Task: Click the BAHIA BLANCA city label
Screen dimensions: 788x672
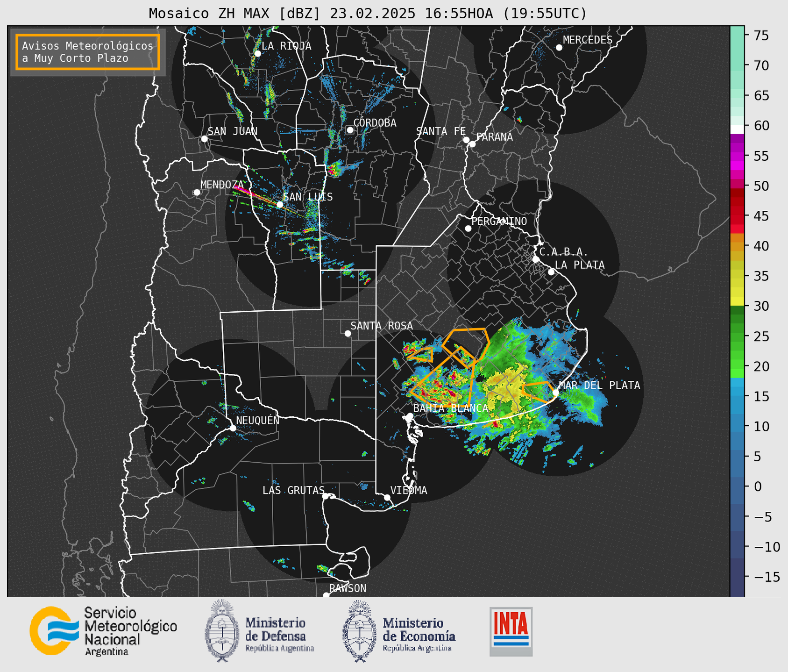Action: (451, 408)
